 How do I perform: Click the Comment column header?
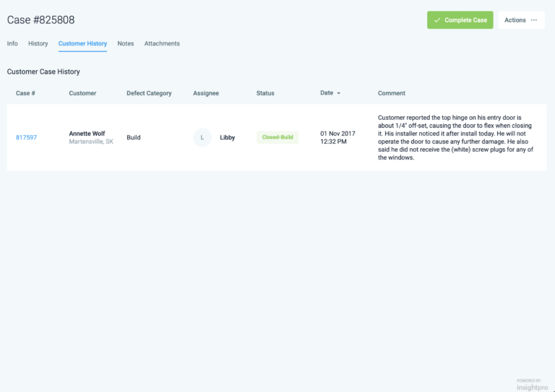click(392, 93)
